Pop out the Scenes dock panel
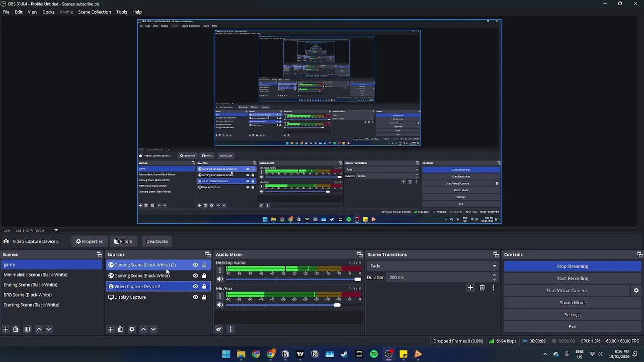Viewport: 644px width, 362px height. (99, 254)
